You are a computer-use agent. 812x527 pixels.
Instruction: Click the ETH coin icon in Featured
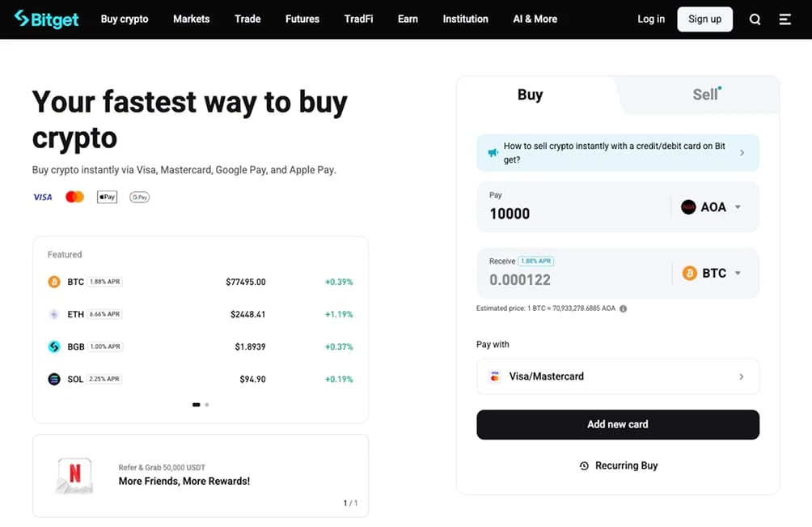[x=54, y=314]
